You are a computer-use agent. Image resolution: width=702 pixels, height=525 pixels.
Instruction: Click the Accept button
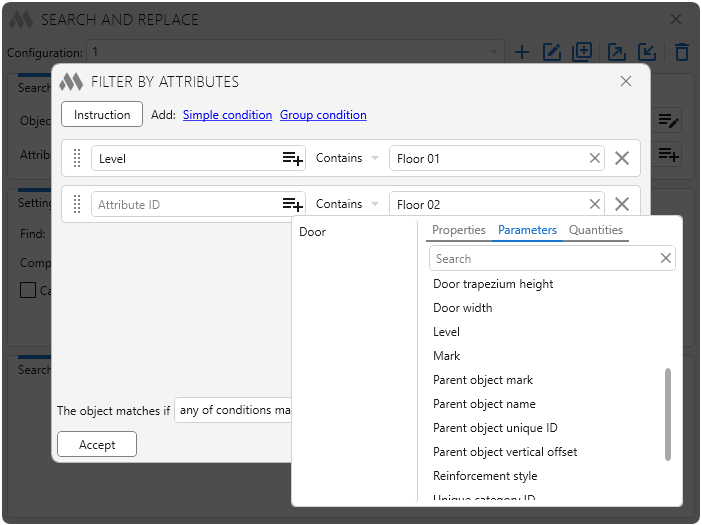pos(97,444)
